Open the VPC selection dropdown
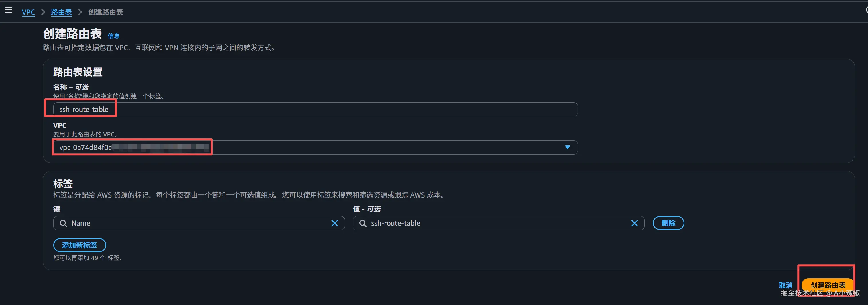This screenshot has width=868, height=305. (315, 147)
